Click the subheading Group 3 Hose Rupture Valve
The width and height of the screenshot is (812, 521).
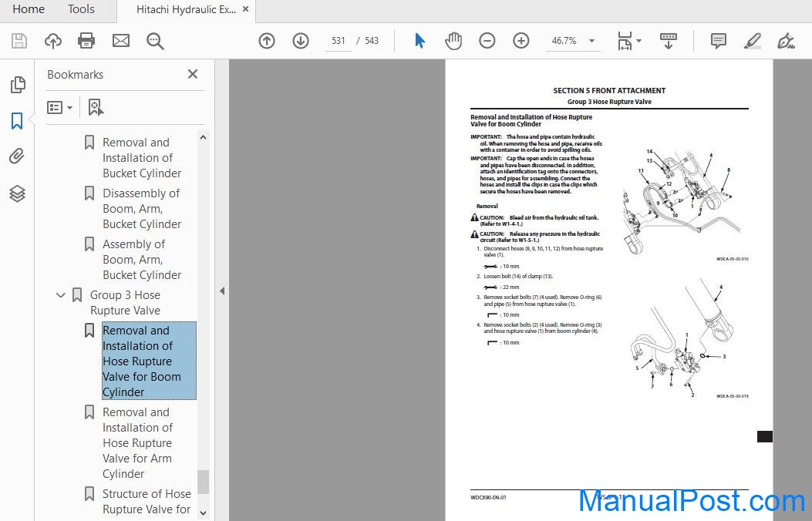pyautogui.click(x=609, y=102)
